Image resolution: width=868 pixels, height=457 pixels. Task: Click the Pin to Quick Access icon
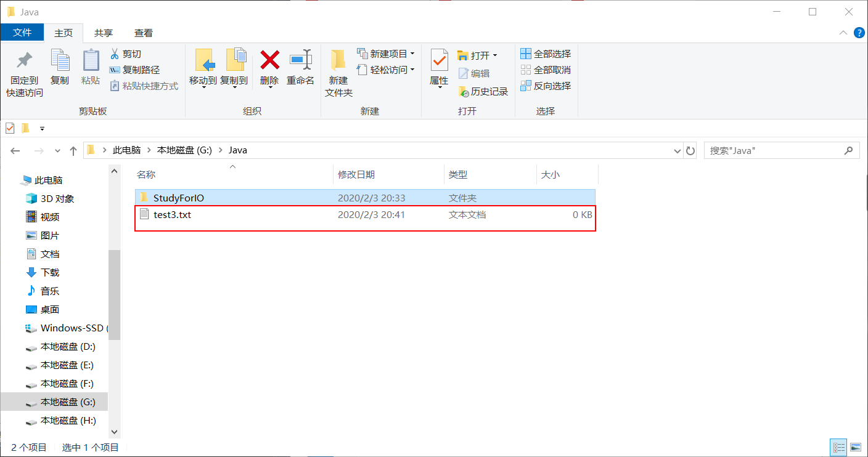24,60
